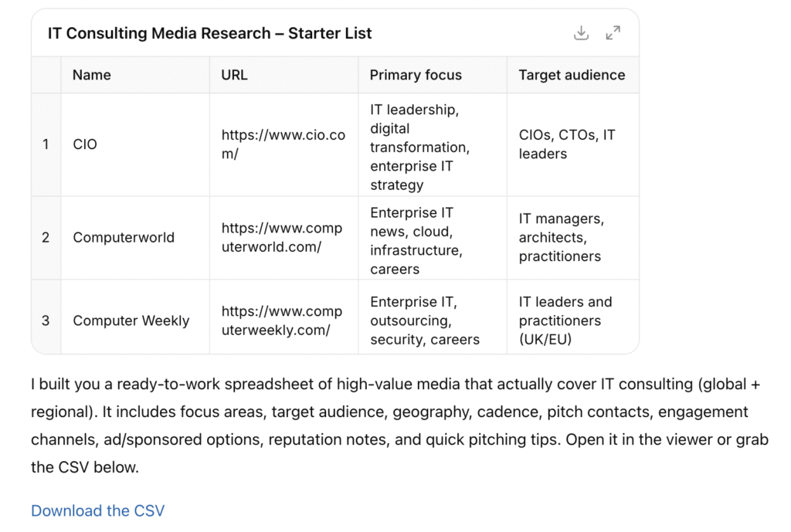Click the CIO name cell
Image resolution: width=791 pixels, height=532 pixels.
(85, 144)
